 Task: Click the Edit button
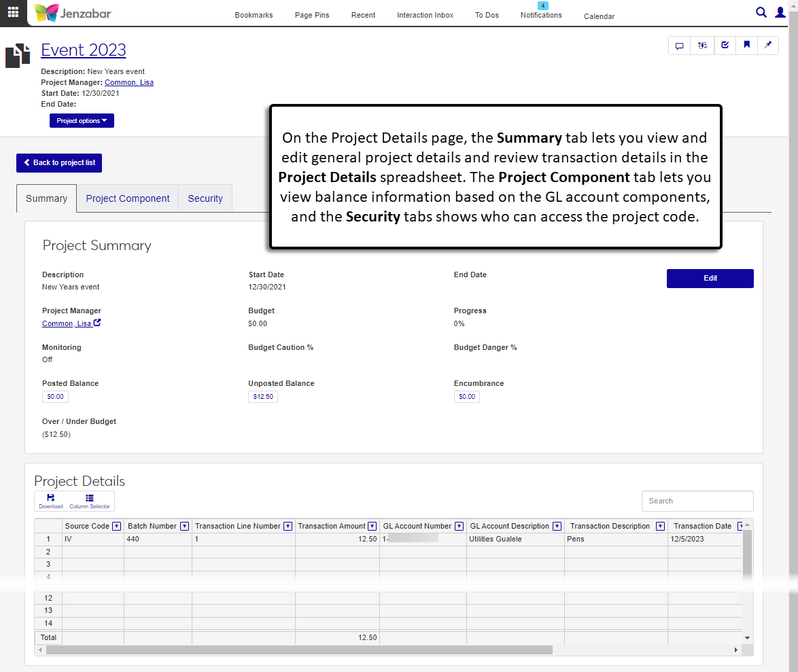click(x=710, y=279)
